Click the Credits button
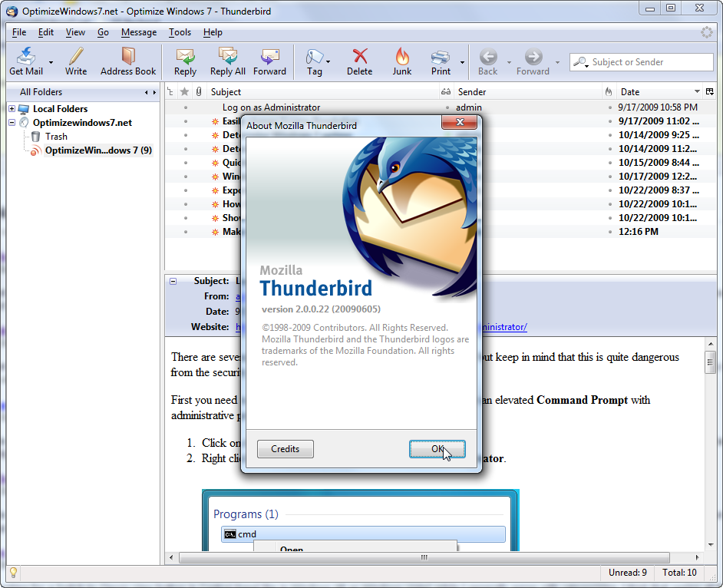723x588 pixels. (286, 449)
